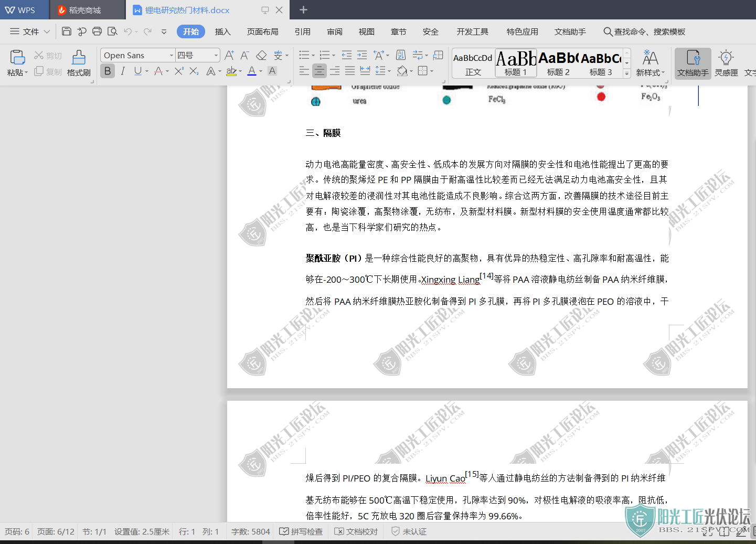
Task: Open line spacing dropdown
Action: 390,71
